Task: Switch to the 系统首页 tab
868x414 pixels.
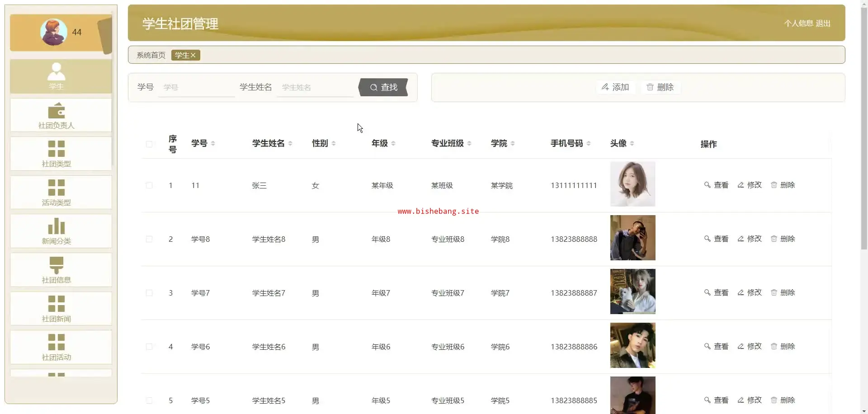Action: click(x=151, y=55)
